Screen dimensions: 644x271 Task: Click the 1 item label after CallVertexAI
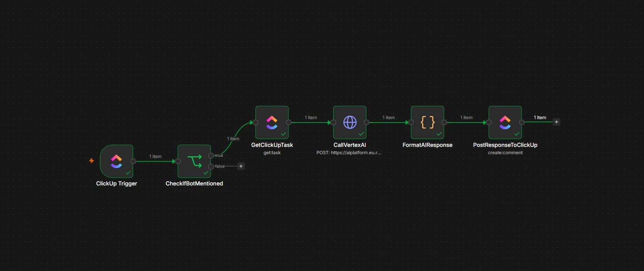388,118
